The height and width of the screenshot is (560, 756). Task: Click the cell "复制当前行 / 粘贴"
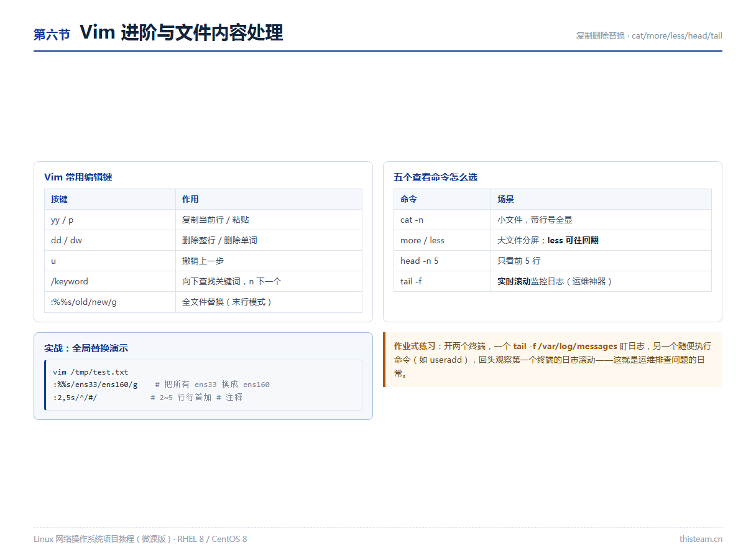pyautogui.click(x=269, y=220)
